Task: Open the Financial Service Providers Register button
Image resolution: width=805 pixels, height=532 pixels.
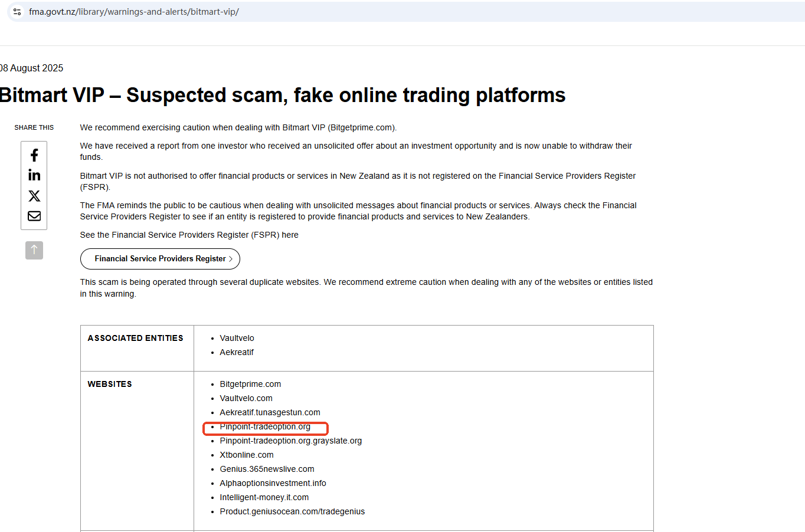Action: [160, 259]
